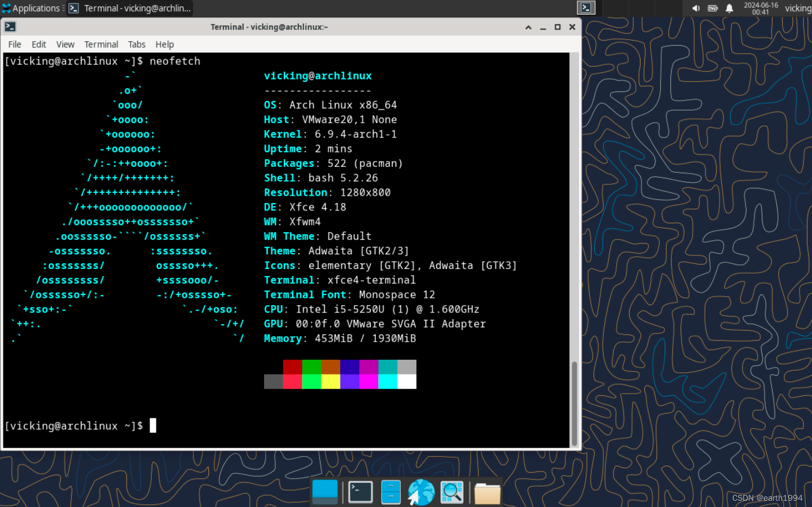Screen dimensions: 812x507
Task: Open the Edit menu
Action: (39, 45)
